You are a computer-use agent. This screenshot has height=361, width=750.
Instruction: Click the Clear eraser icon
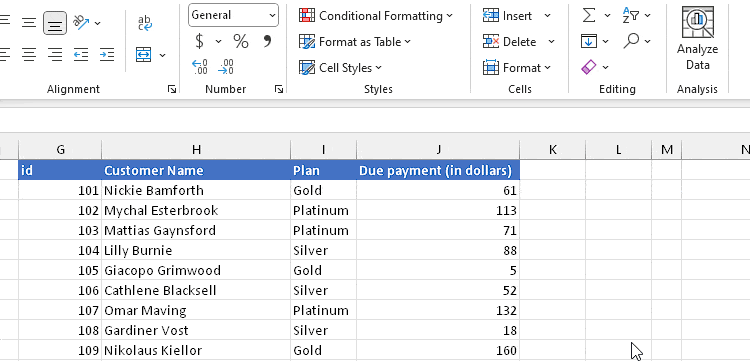[589, 67]
